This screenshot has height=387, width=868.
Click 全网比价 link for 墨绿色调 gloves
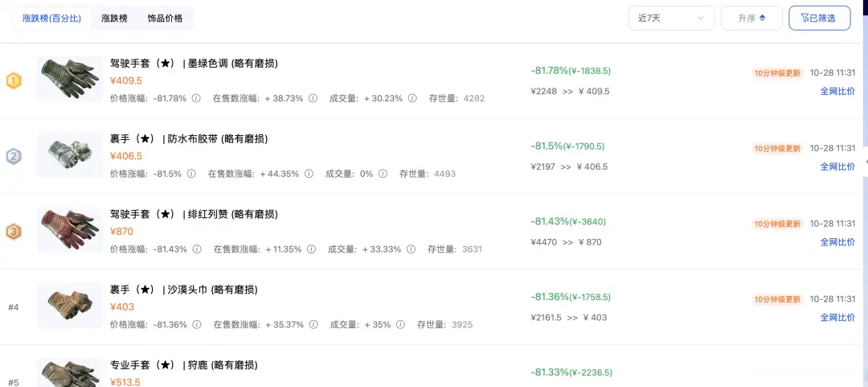(837, 91)
